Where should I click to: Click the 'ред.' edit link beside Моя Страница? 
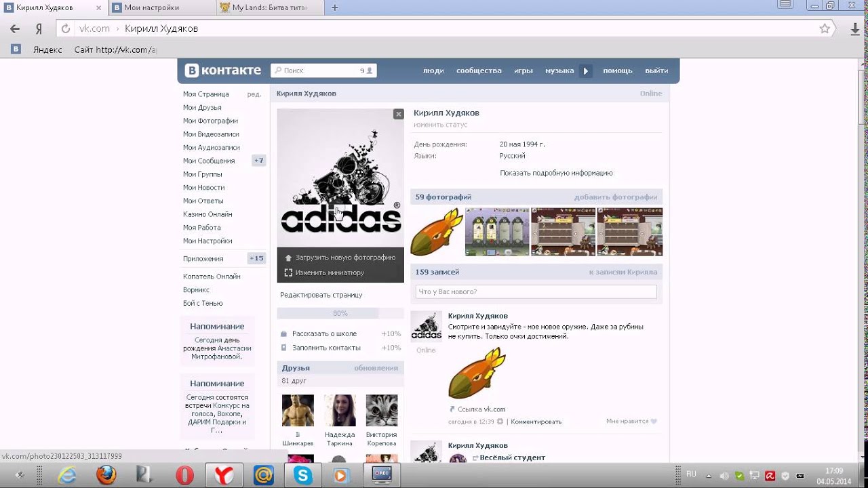(254, 94)
